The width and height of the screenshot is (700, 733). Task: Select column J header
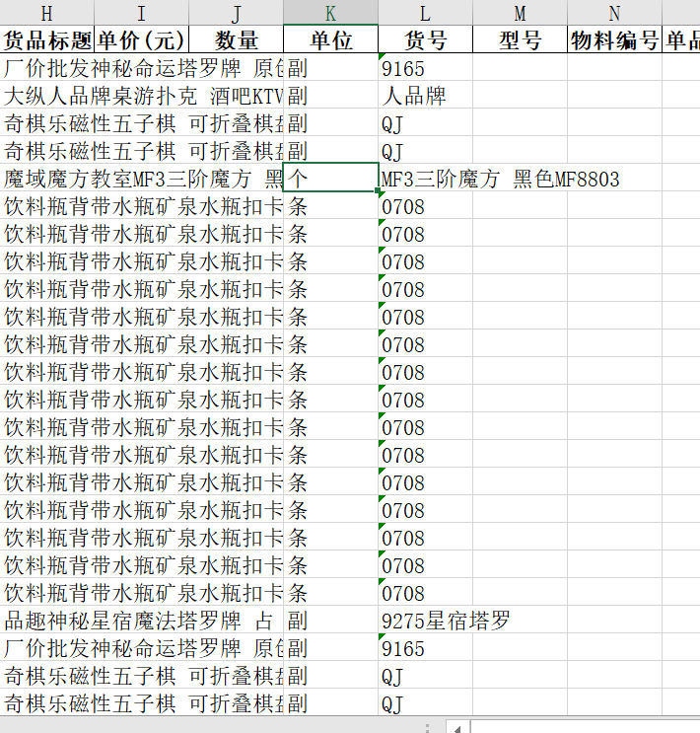coord(236,13)
